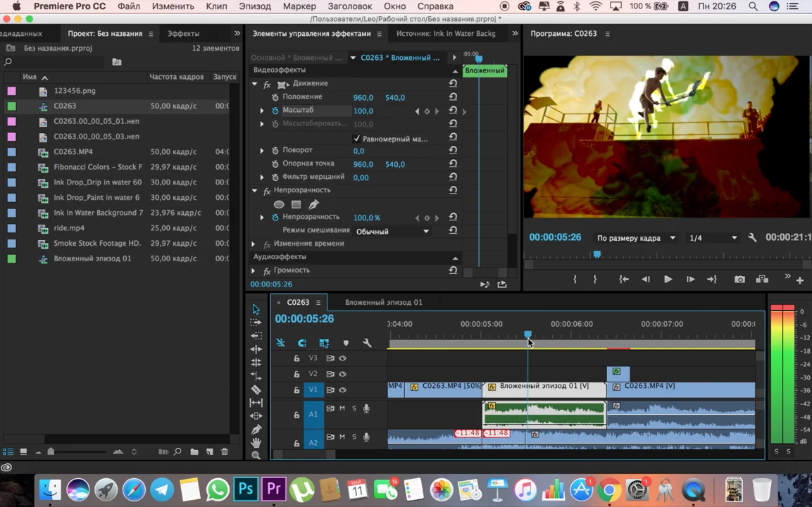Hide track V3 output with eye

[x=343, y=358]
